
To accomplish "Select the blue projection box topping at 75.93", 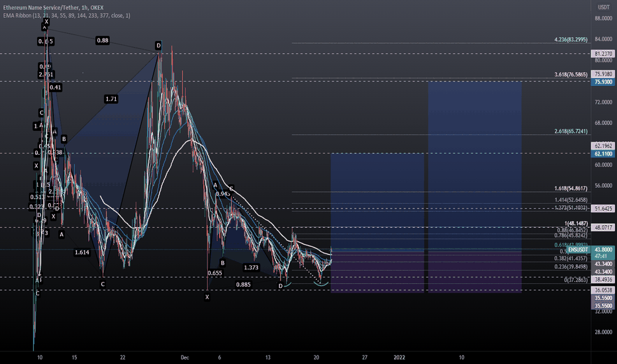I will pyautogui.click(x=475, y=165).
